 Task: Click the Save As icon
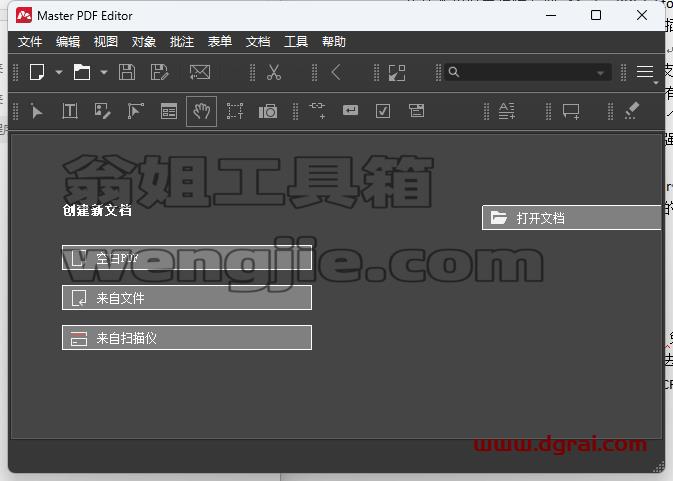[x=159, y=72]
